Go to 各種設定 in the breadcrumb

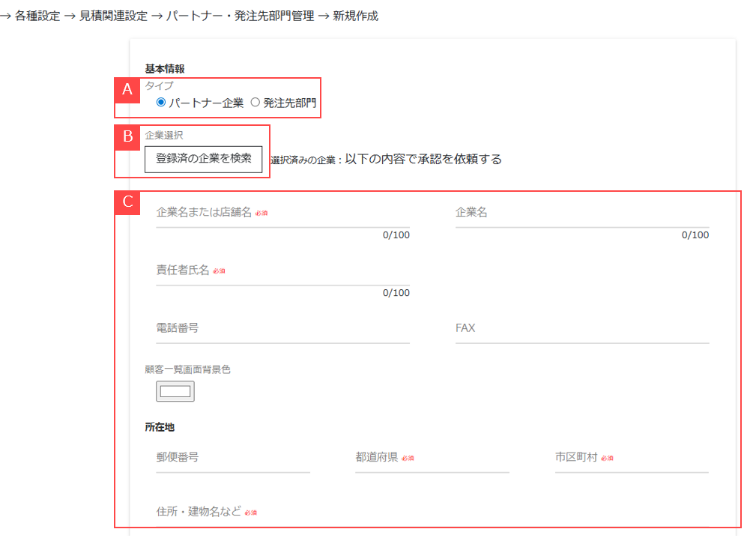37,16
